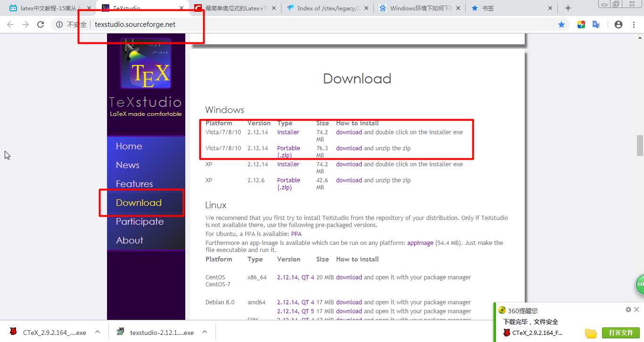The width and height of the screenshot is (644, 342).
Task: Click the Download page heading
Action: (357, 79)
